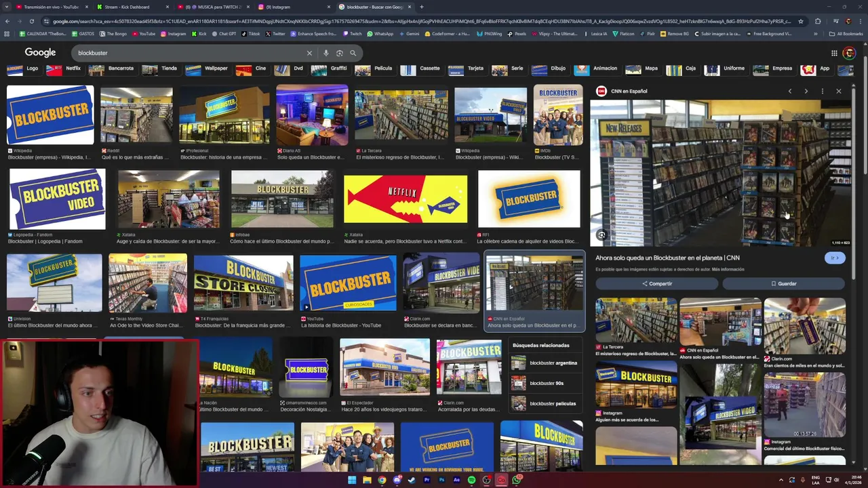This screenshot has height=488, width=868.
Task: Filter images by Wallpaper chip
Action: click(207, 68)
